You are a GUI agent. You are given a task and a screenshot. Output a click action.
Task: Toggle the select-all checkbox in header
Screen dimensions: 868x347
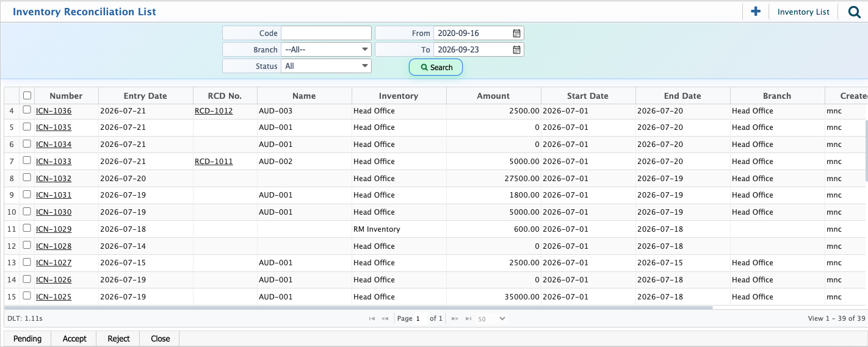27,95
